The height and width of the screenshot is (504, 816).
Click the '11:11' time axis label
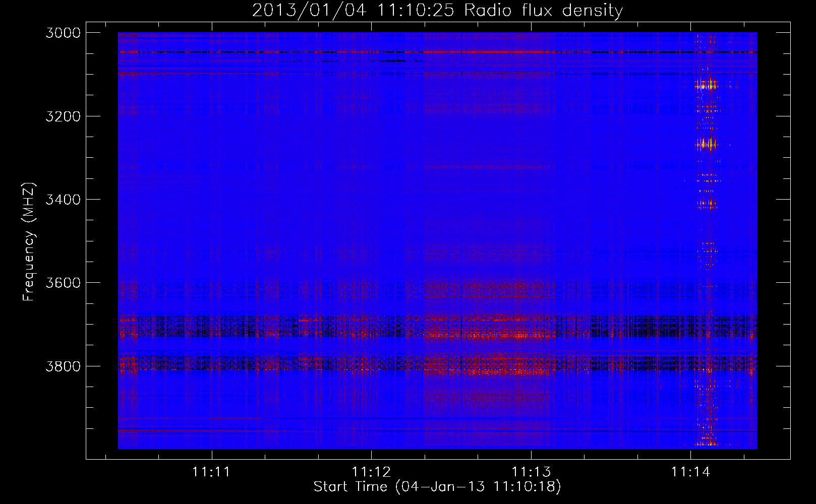pyautogui.click(x=211, y=472)
